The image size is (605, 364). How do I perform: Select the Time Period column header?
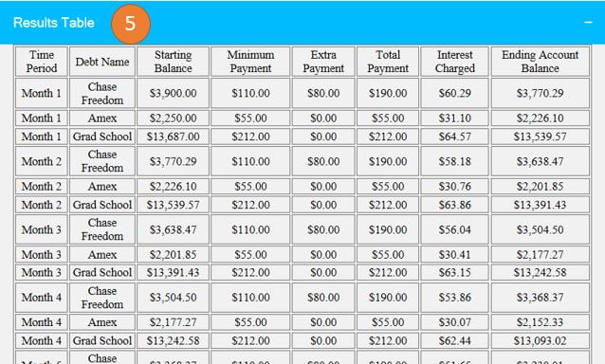(42, 62)
